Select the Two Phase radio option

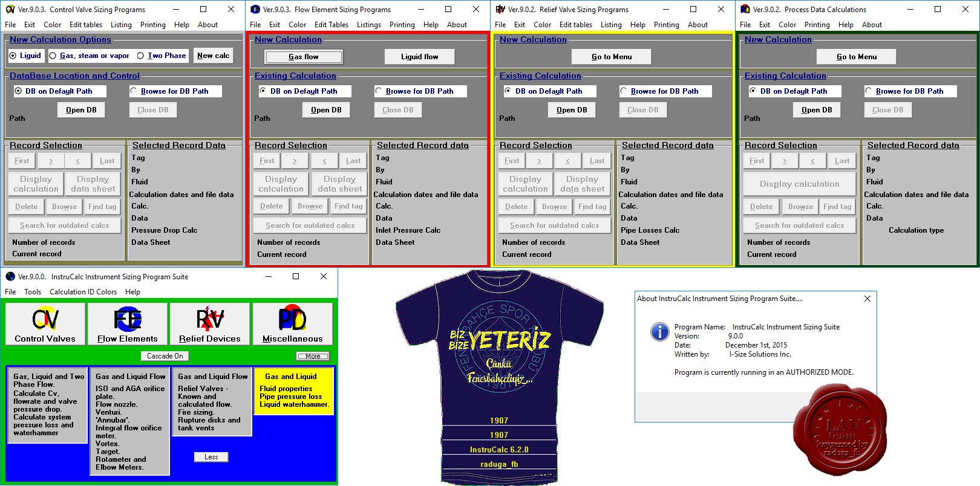(x=162, y=56)
